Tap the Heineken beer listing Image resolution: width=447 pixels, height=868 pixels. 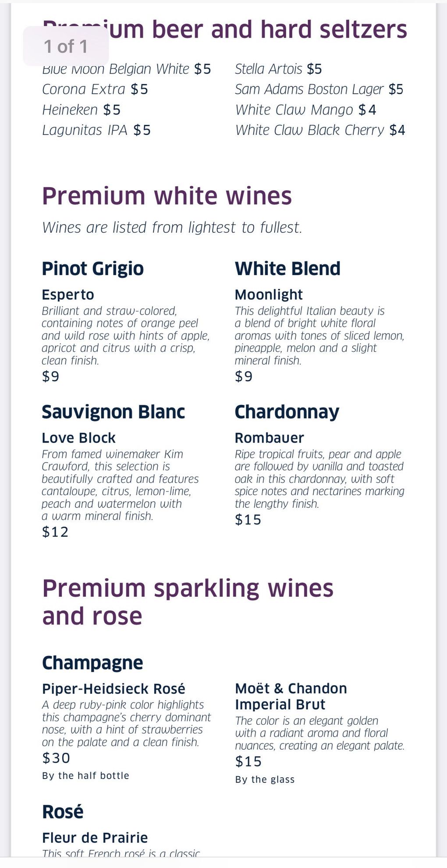81,110
